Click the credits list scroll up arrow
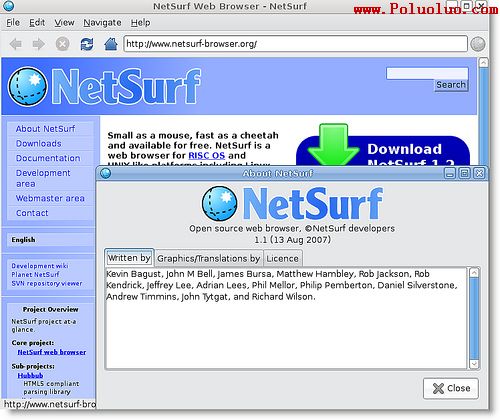The width and height of the screenshot is (500, 420). pos(474,273)
